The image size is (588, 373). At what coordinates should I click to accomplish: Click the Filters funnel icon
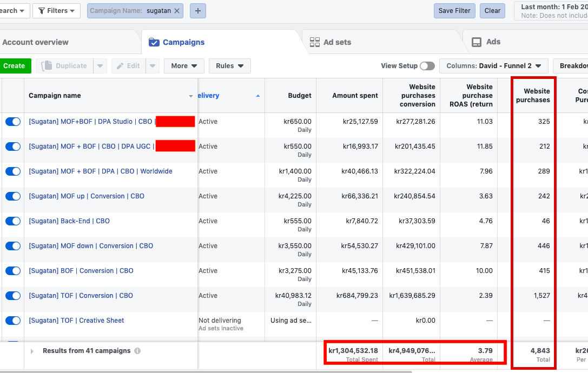pyautogui.click(x=42, y=11)
